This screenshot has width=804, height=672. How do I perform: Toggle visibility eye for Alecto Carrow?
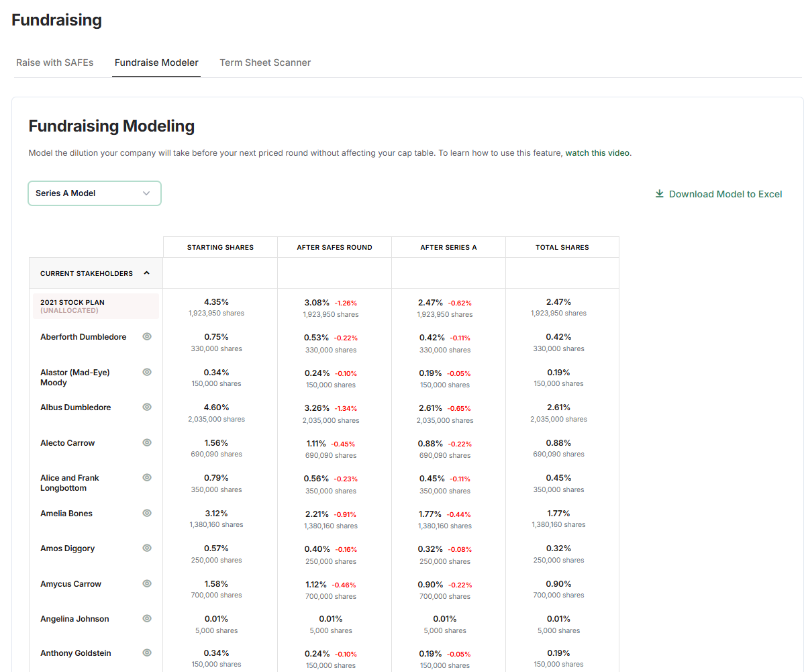(x=147, y=442)
